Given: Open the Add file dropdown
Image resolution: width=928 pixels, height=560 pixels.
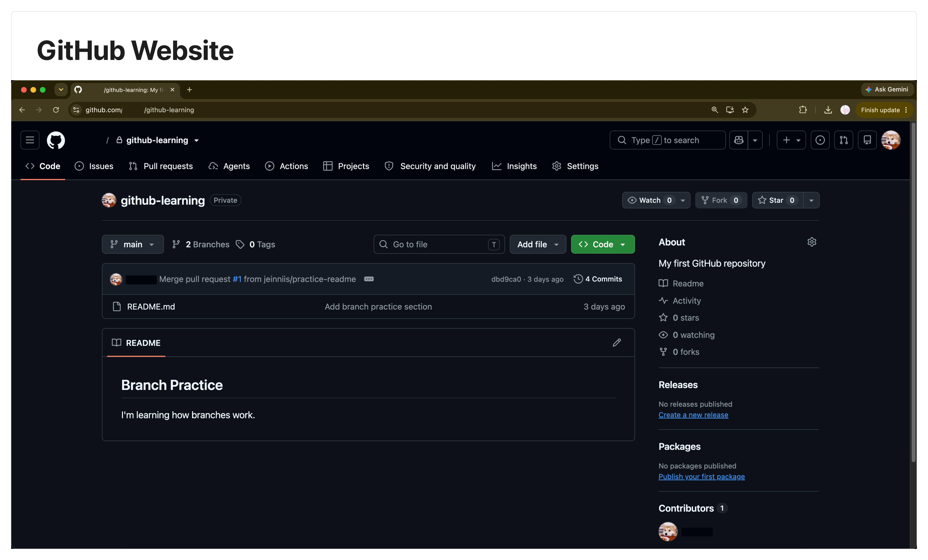Looking at the screenshot, I should click(538, 244).
